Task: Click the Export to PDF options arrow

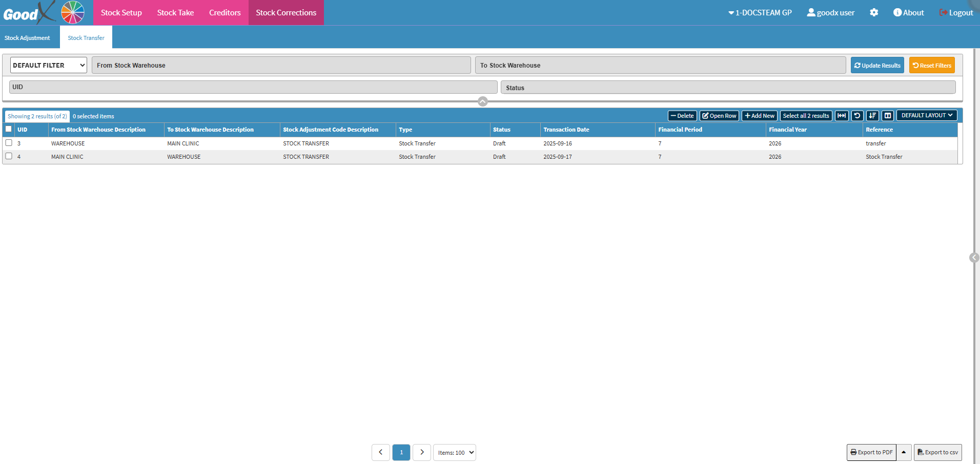Action: pyautogui.click(x=904, y=452)
